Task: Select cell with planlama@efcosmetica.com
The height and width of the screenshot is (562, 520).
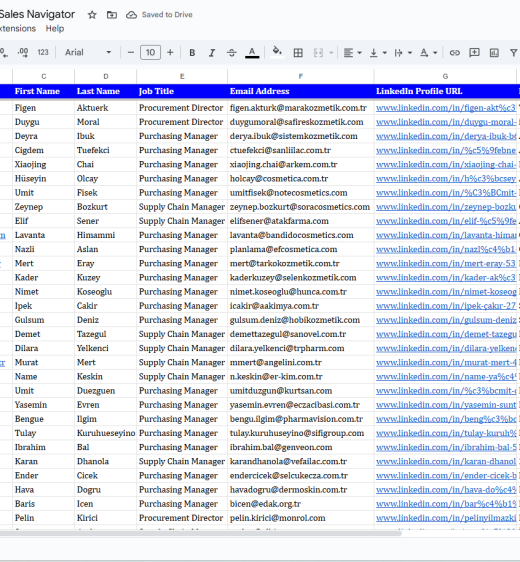Action: click(x=301, y=249)
